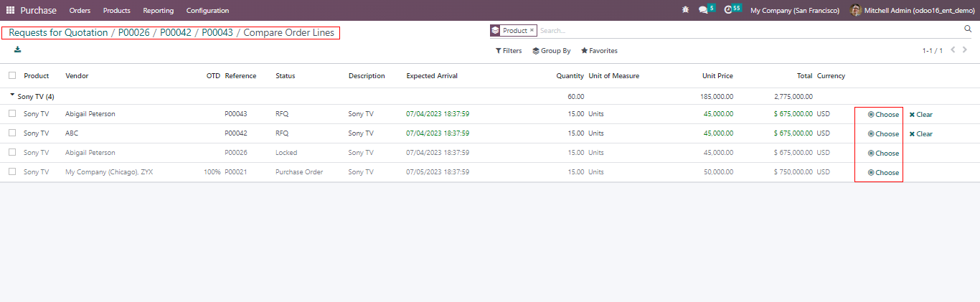Go to previous page arrow
The height and width of the screenshot is (302, 980).
pos(953,50)
